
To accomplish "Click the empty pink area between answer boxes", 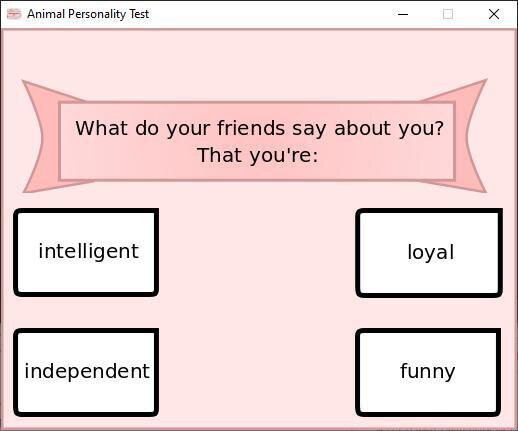I will pyautogui.click(x=257, y=312).
